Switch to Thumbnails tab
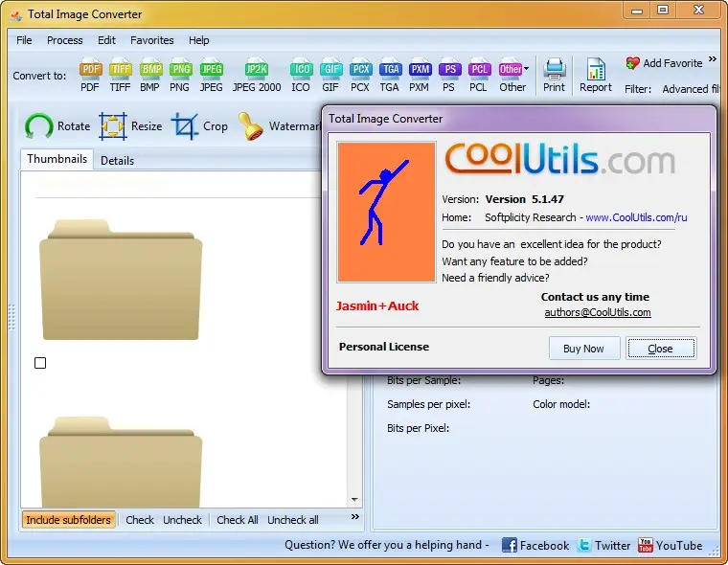728x565 pixels. tap(57, 159)
